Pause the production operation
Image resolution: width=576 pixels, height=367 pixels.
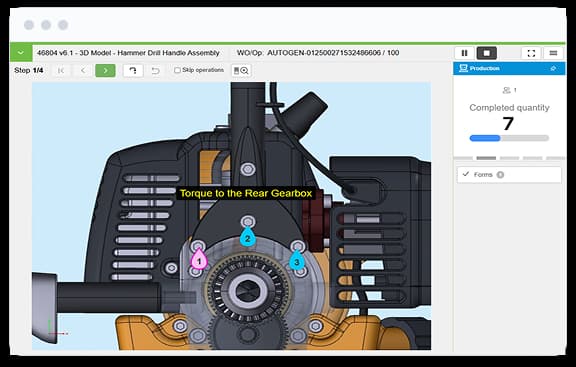464,53
